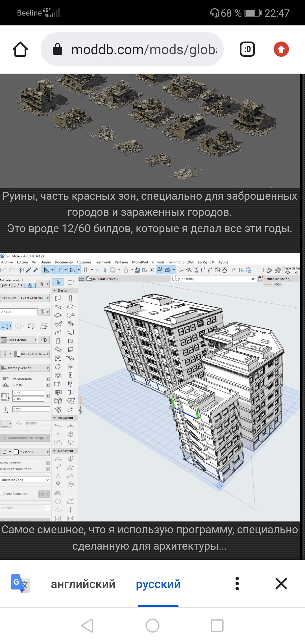This screenshot has height=644, width=305.
Task: Collapse the Viewpoint toolbox section
Action: (55, 418)
